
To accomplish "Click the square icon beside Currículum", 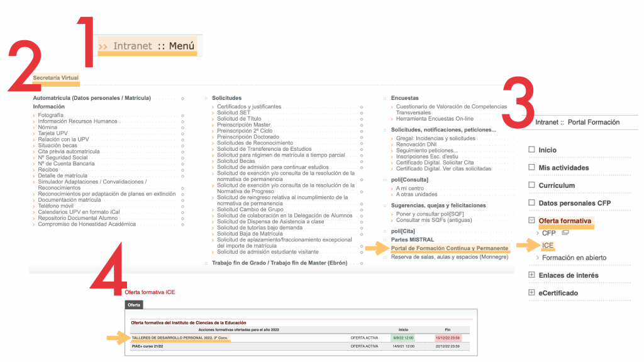I will tap(531, 185).
